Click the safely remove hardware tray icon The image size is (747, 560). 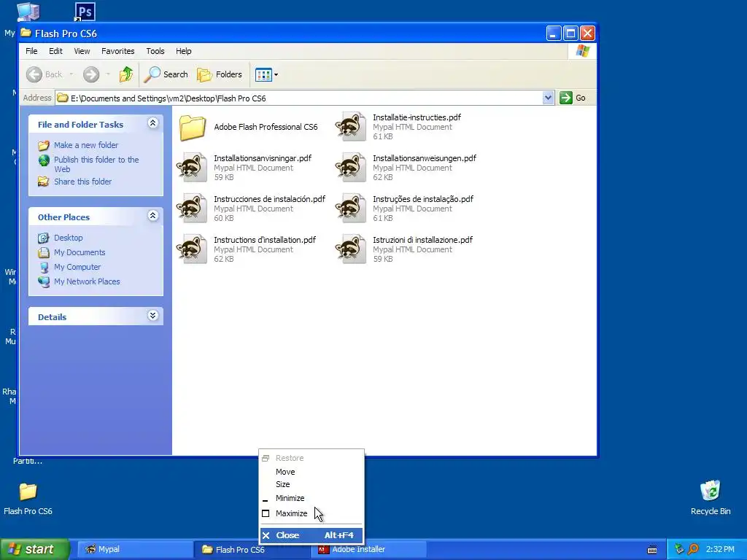tap(679, 549)
